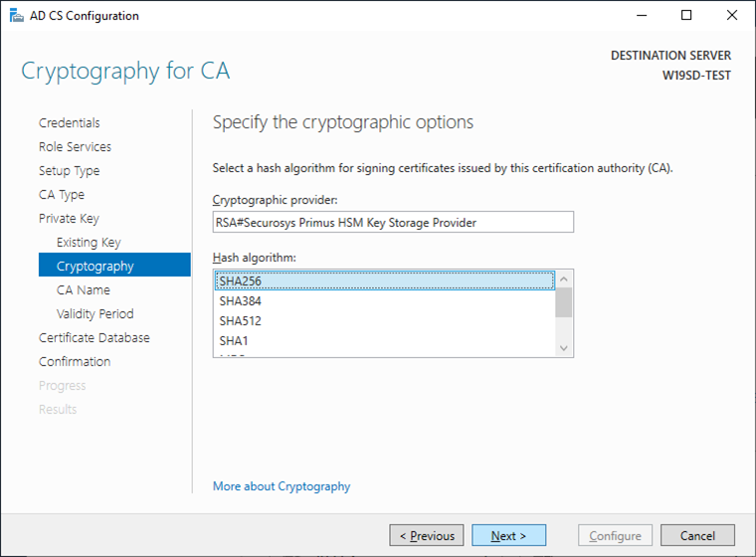Viewport: 756px width, 557px height.
Task: Open the Credentials step
Action: point(70,123)
